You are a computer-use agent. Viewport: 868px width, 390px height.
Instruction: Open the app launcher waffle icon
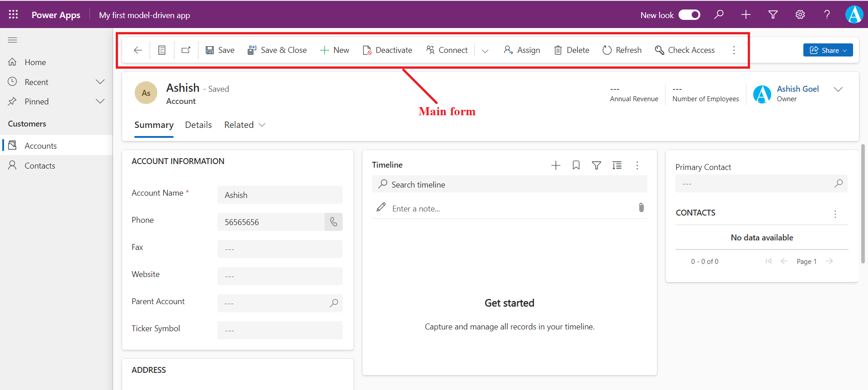click(x=13, y=14)
